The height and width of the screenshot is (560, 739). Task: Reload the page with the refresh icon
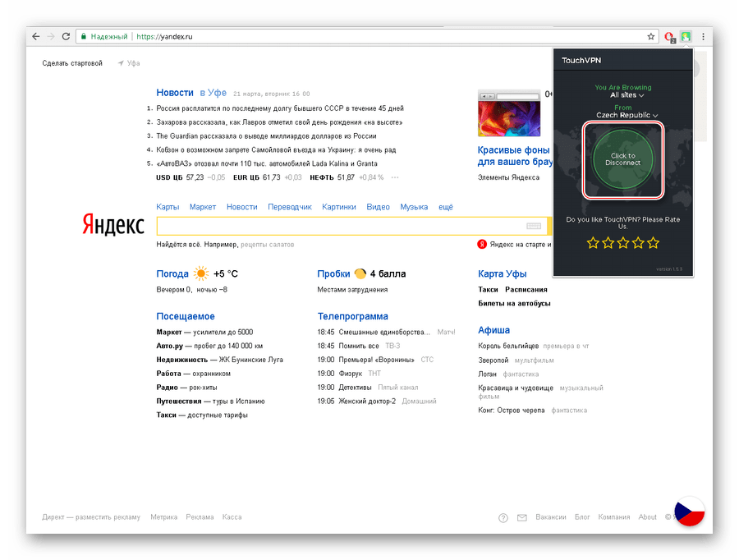(66, 37)
